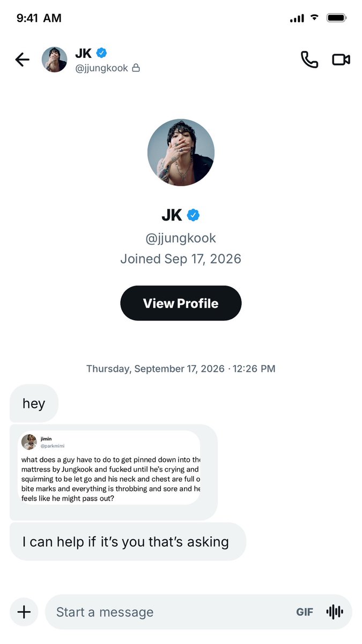Open the GIF picker
The image size is (362, 644).
(305, 612)
